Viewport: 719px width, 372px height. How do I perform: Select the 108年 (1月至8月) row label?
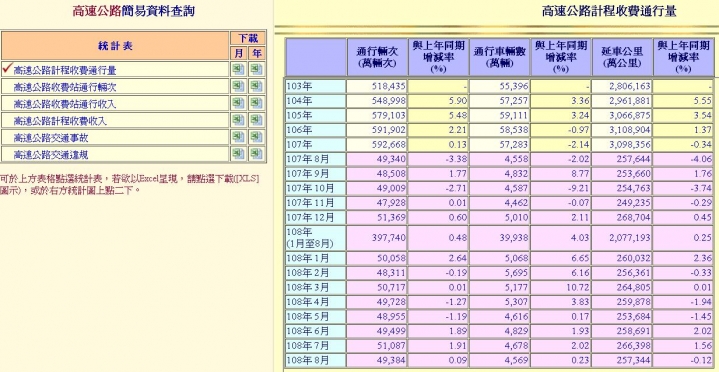pos(315,238)
